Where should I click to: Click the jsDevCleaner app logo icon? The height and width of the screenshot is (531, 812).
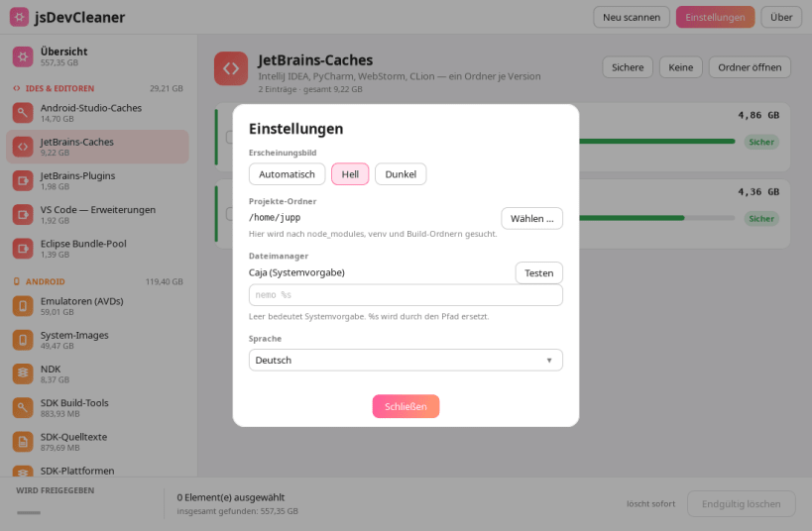click(x=19, y=17)
